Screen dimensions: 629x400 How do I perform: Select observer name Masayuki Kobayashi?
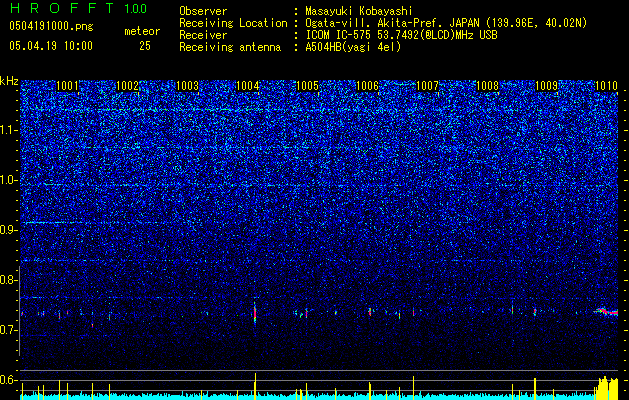tap(359, 11)
